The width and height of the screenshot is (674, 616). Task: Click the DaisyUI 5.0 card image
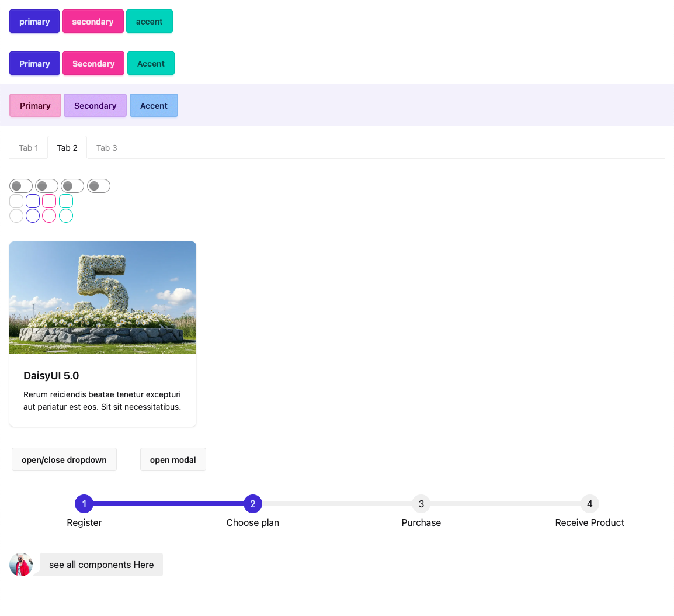pyautogui.click(x=102, y=297)
